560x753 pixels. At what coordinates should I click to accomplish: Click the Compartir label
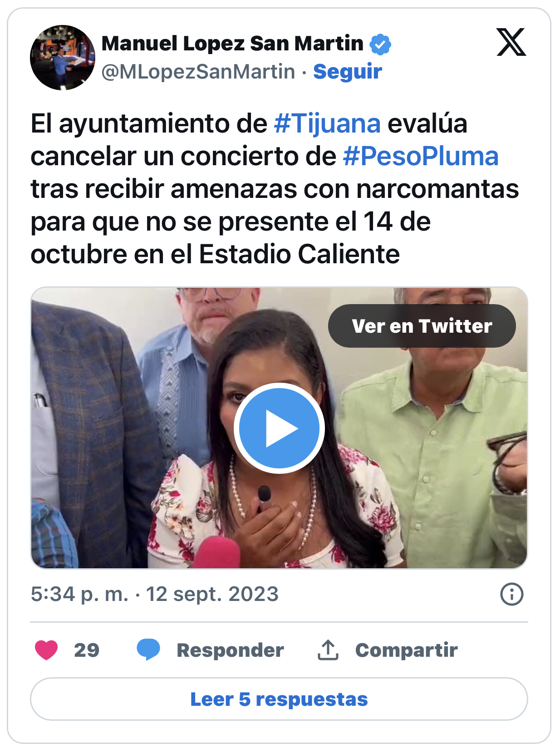pos(407,650)
